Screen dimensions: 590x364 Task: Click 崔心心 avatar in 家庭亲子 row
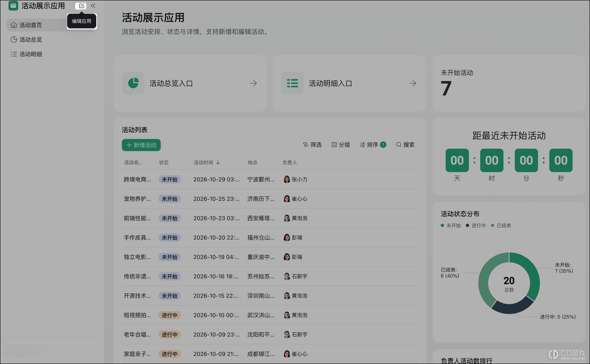coord(287,354)
